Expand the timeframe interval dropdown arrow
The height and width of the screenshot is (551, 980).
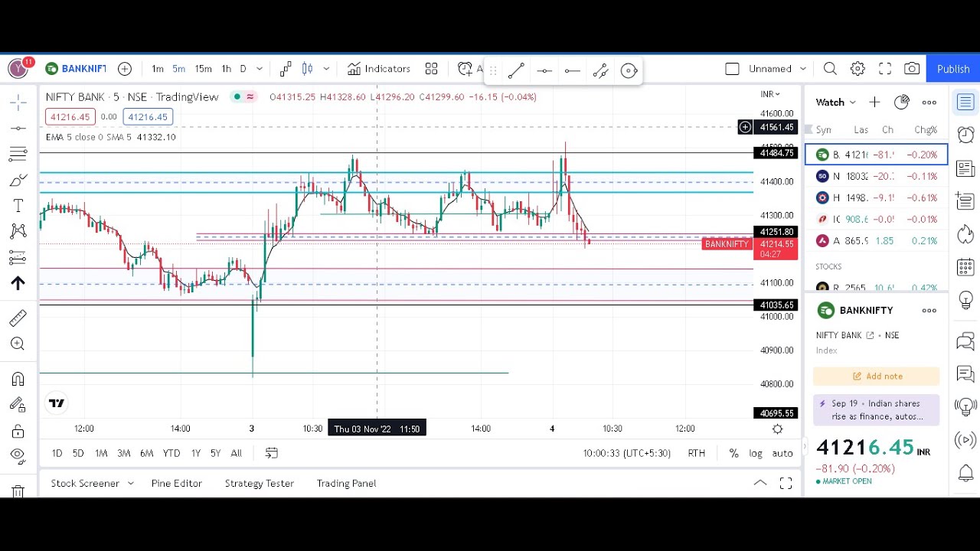coord(259,69)
